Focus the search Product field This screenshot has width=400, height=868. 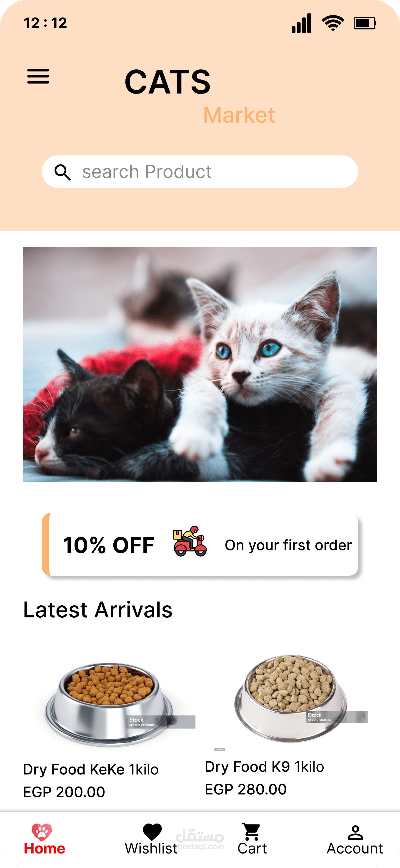coord(200,172)
